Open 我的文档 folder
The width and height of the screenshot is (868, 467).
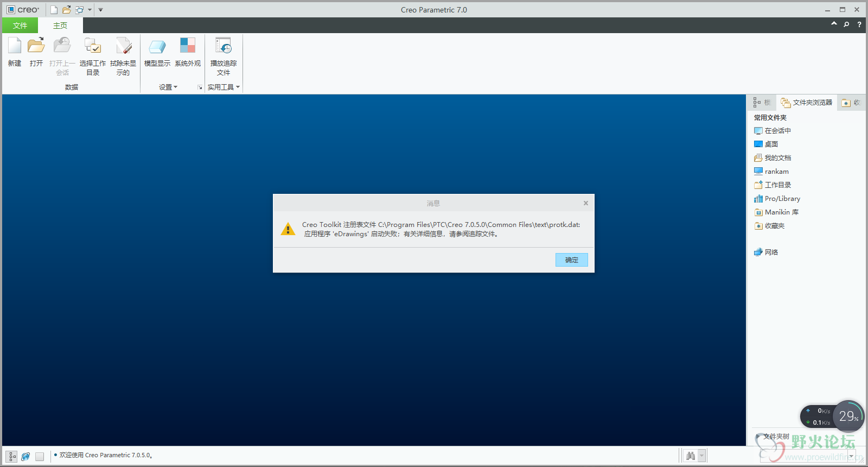pyautogui.click(x=773, y=158)
